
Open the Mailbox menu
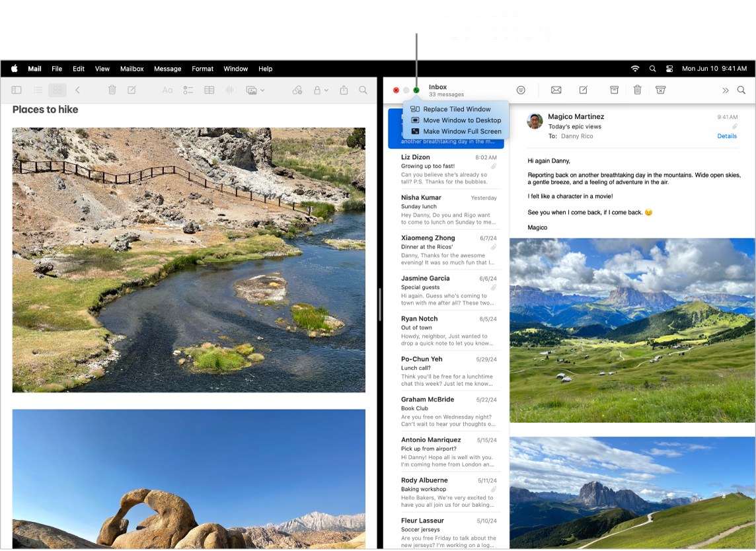point(132,69)
